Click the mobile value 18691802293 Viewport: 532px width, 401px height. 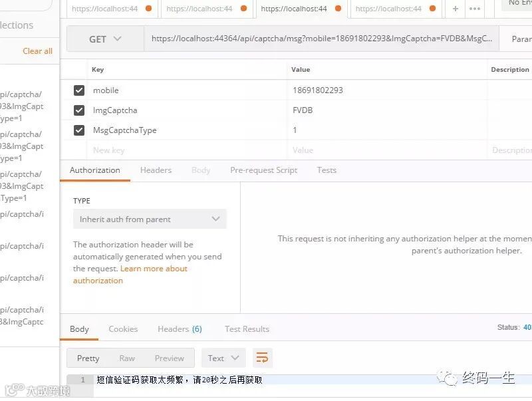(x=318, y=90)
